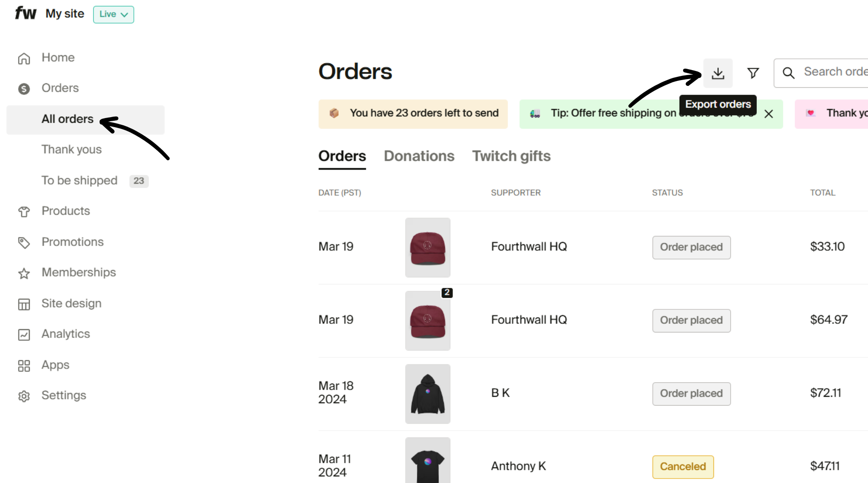Select the search magnifier icon
Viewport: 868px width, 483px height.
pyautogui.click(x=789, y=72)
